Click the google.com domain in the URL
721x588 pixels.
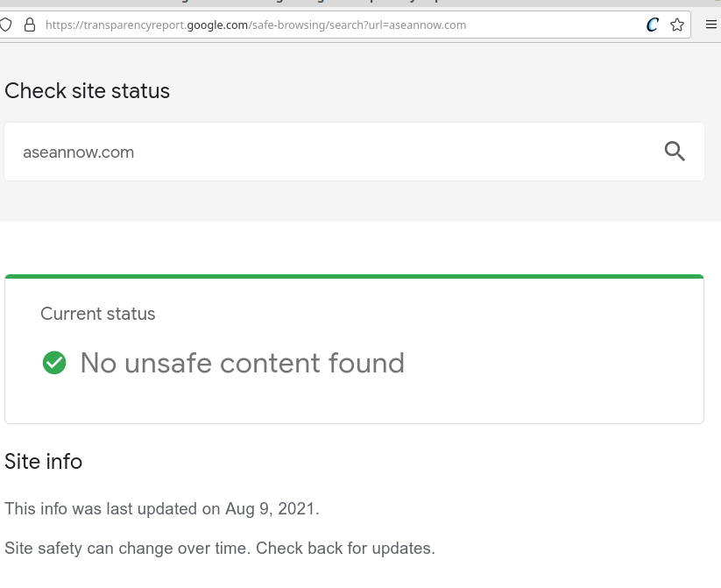(217, 25)
